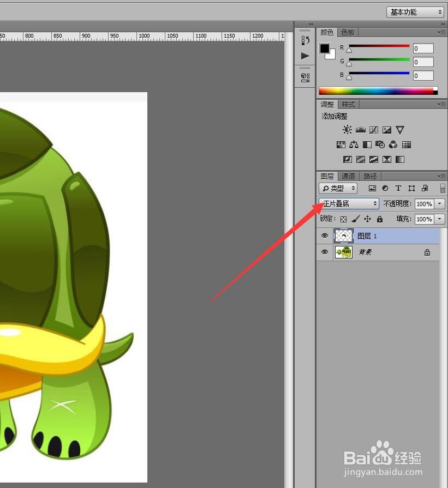Switch to the 颜色 tab
This screenshot has width=448, height=488.
tap(327, 32)
